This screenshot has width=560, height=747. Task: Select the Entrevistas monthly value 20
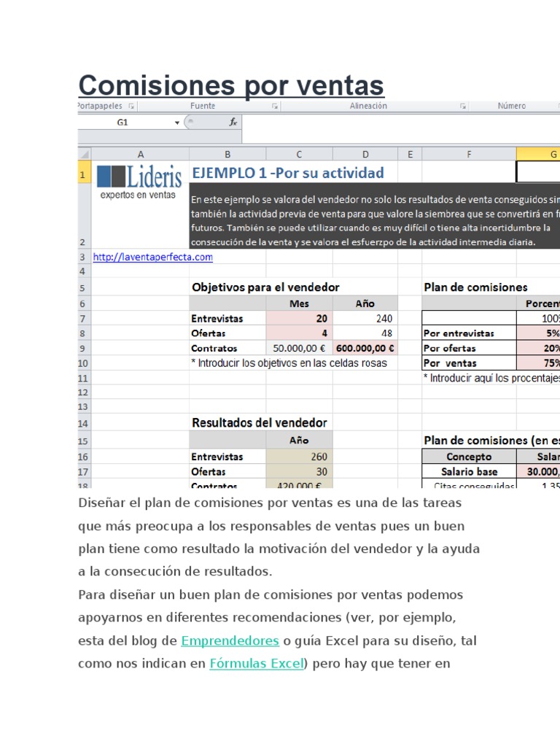pyautogui.click(x=299, y=318)
